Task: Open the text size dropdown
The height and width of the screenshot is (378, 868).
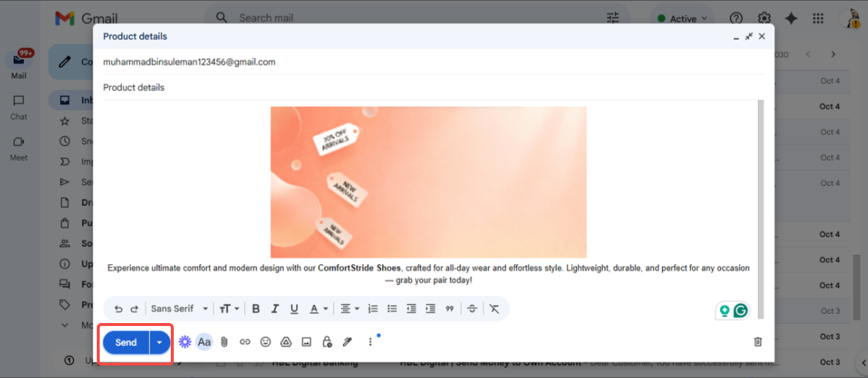Action: point(229,309)
